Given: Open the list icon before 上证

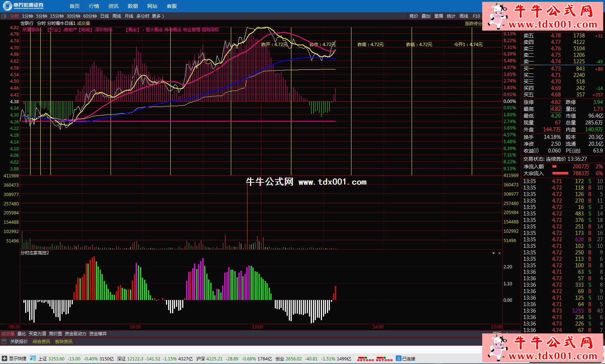Looking at the screenshot, I should pos(33,358).
